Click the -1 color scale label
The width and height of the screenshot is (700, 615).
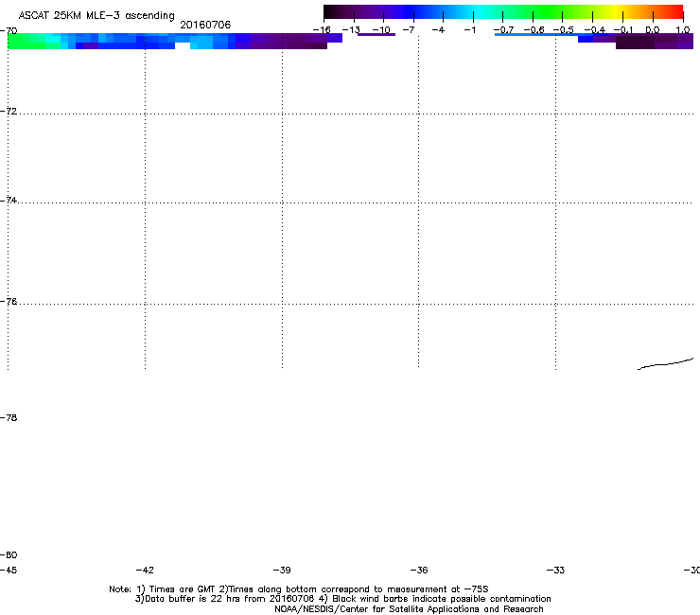[469, 29]
